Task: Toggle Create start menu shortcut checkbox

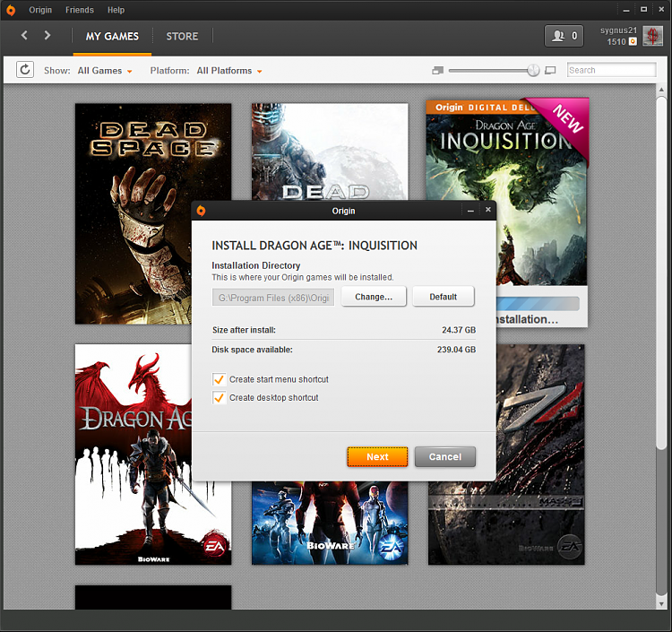Action: point(219,379)
